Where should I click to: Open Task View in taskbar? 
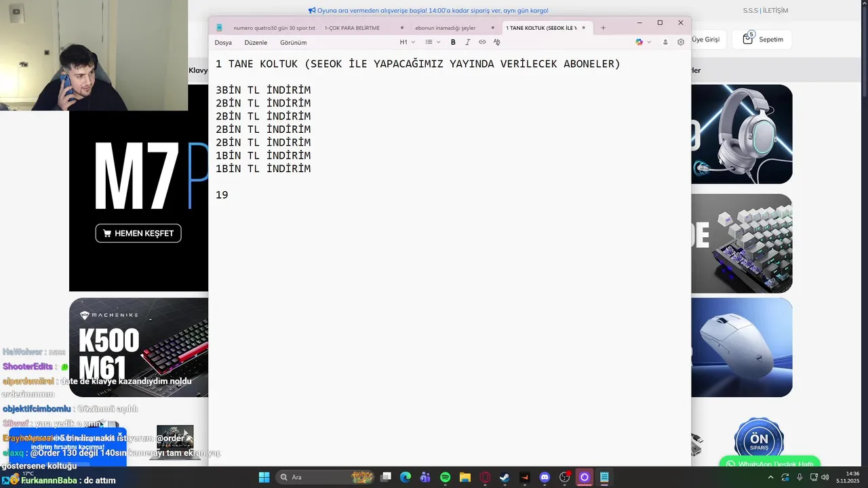[x=386, y=477]
